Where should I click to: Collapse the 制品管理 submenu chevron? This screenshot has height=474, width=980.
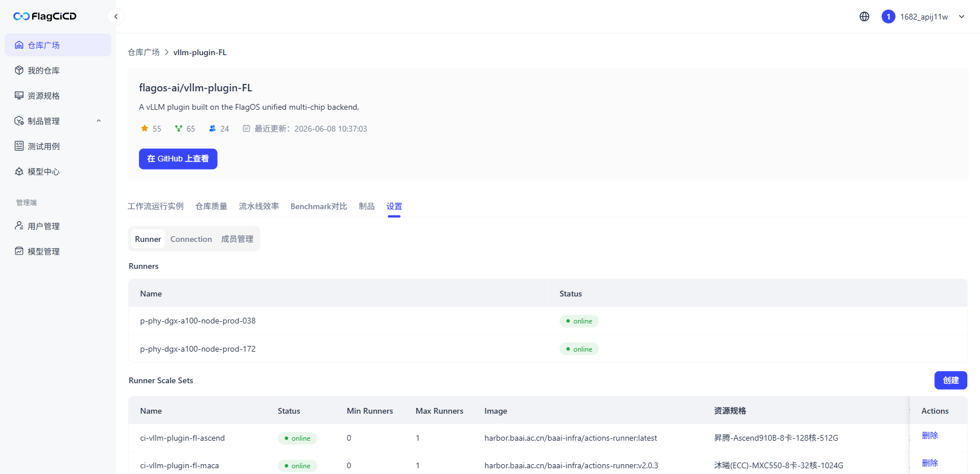pos(99,121)
